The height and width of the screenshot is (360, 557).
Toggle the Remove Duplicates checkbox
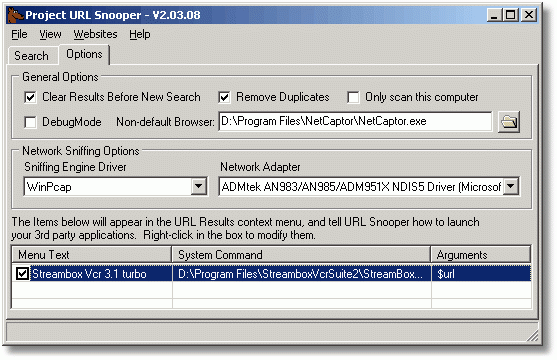pos(224,97)
